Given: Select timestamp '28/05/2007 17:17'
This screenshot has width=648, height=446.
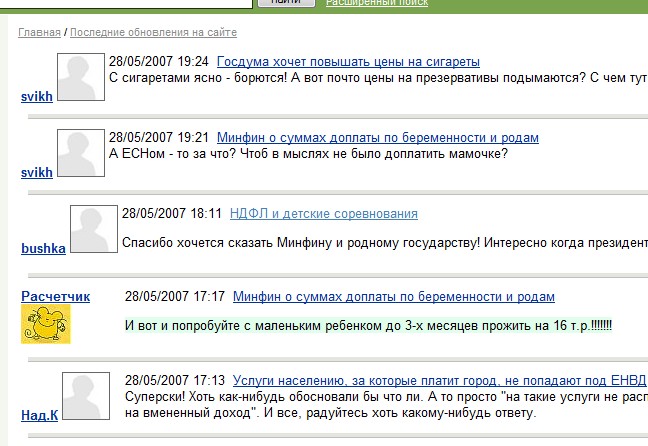Looking at the screenshot, I should coord(175,296).
